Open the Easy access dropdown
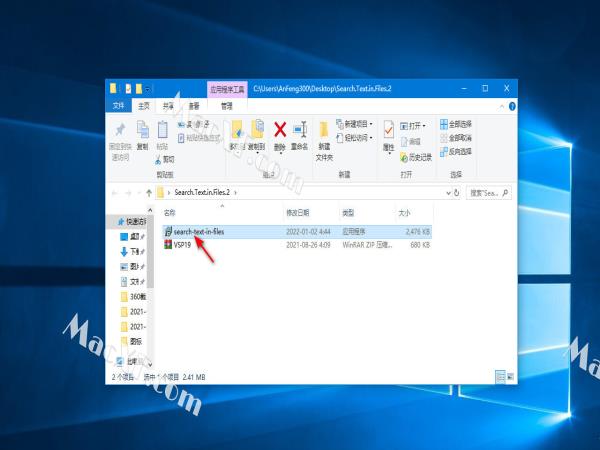The width and height of the screenshot is (600, 450). click(354, 138)
